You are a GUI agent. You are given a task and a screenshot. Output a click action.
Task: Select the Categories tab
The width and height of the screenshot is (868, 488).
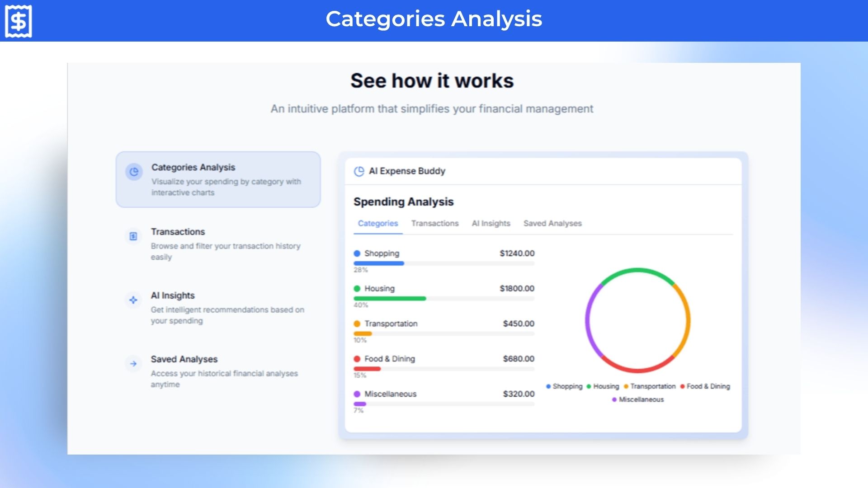[378, 223]
